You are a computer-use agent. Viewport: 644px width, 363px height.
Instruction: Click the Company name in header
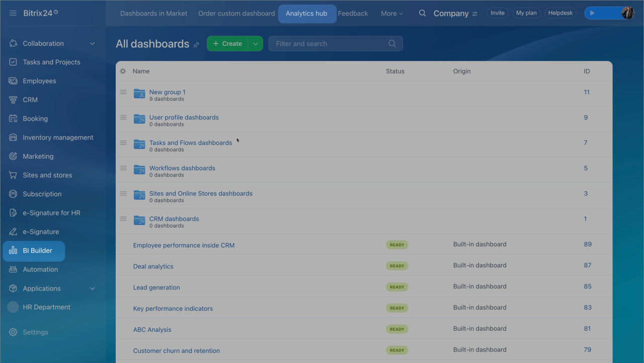451,14
